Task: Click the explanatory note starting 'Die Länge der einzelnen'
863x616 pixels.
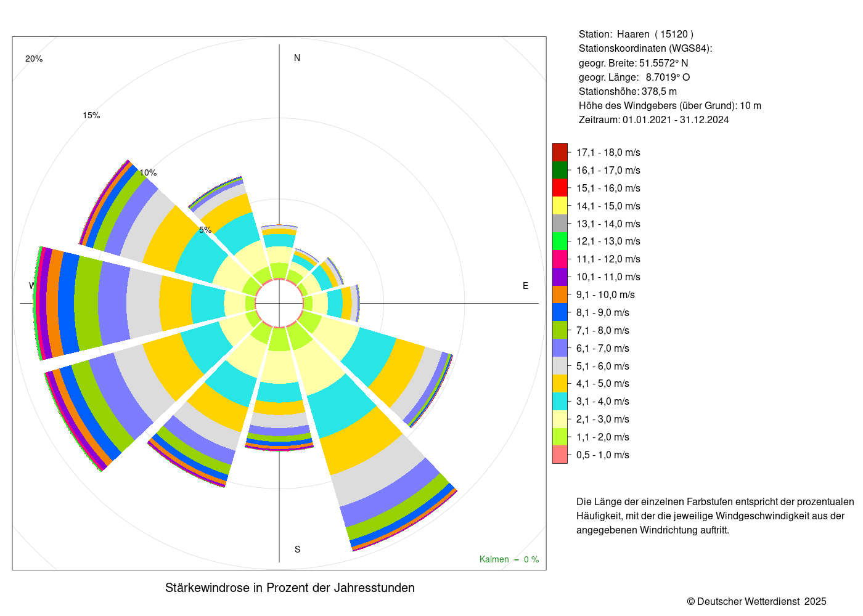Action: tap(715, 516)
